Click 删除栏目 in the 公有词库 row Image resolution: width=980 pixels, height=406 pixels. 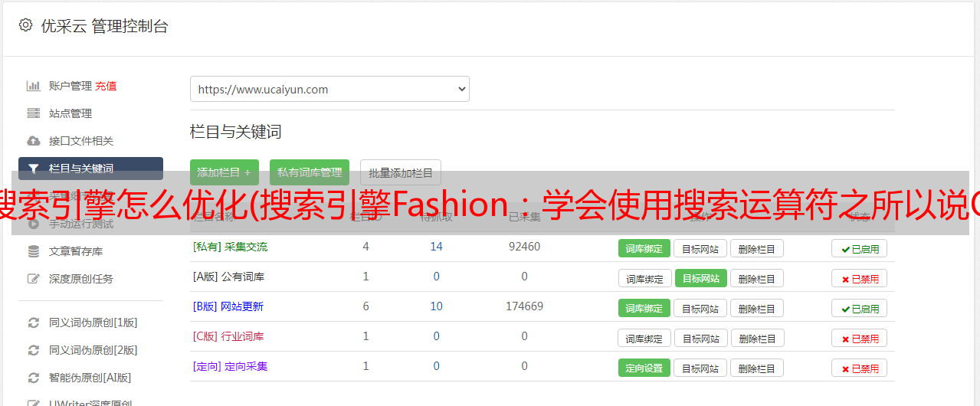click(x=757, y=278)
